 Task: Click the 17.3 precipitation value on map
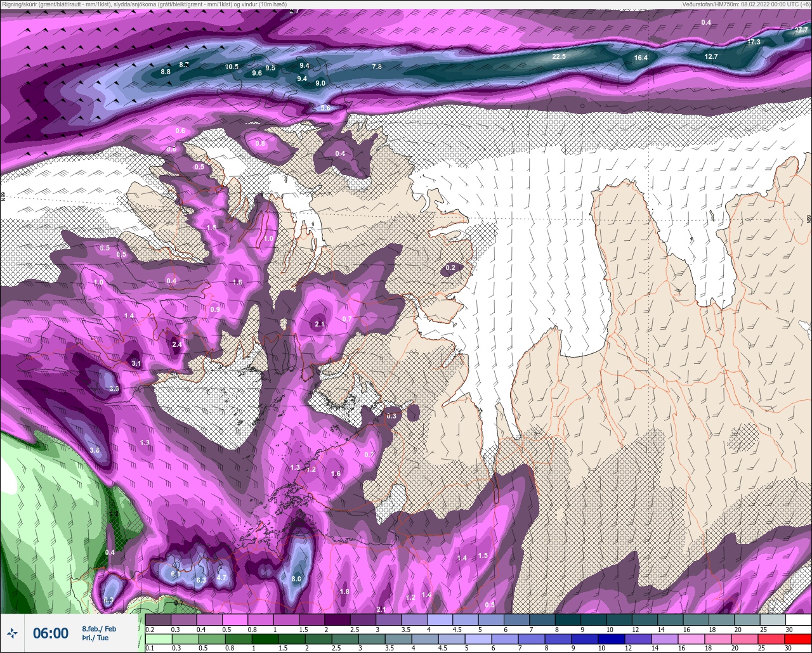(x=754, y=42)
